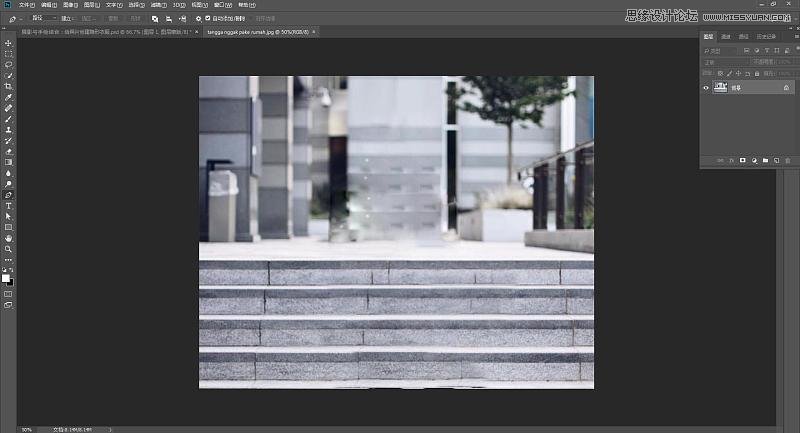
Task: Select the History Brush tool
Action: [x=8, y=140]
